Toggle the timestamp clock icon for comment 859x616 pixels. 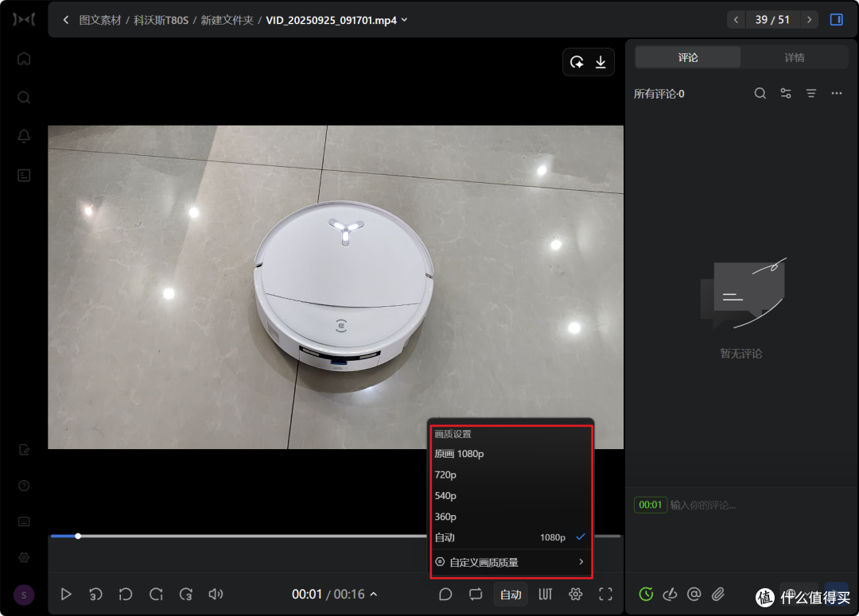coord(646,594)
